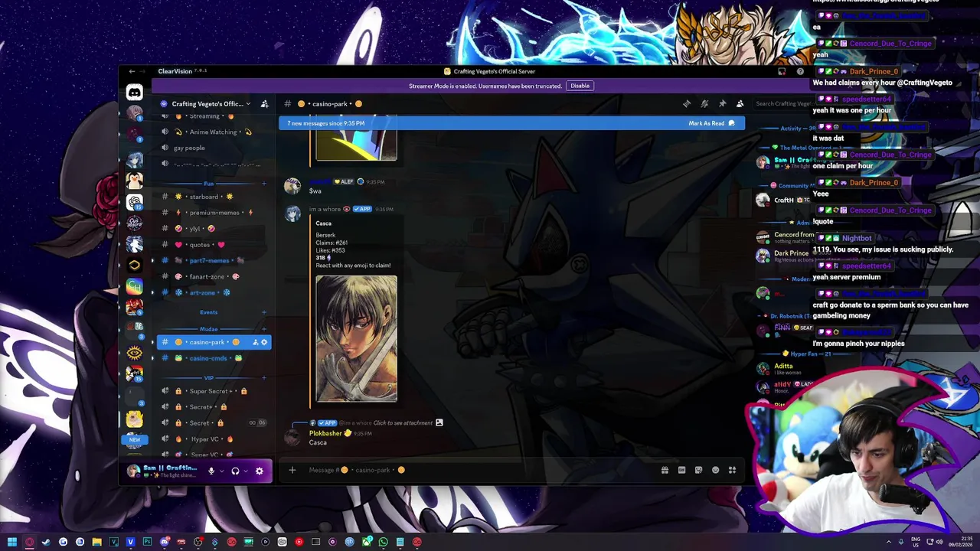
Task: Add a channel to the Fun category
Action: tap(264, 184)
